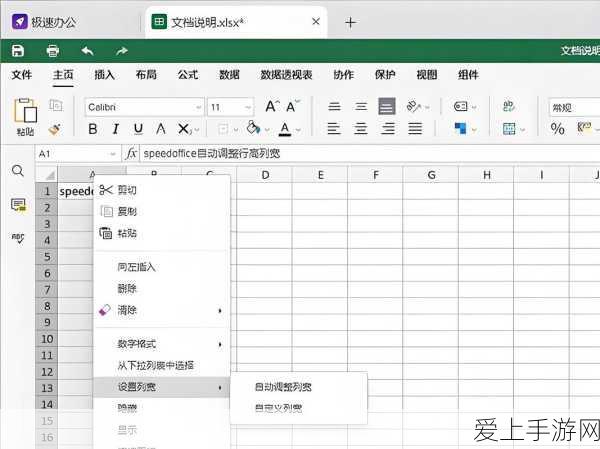Align cell content to middle
This screenshot has width=600, height=449.
[x=361, y=106]
